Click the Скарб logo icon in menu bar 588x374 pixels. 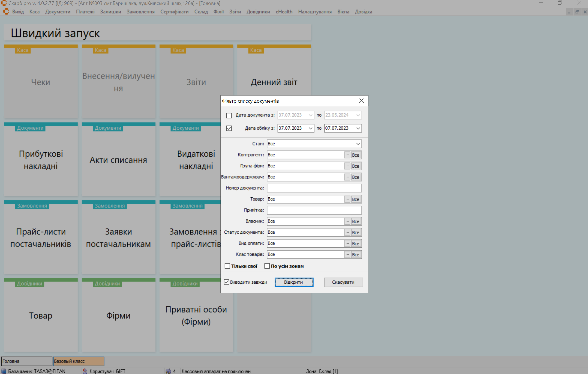point(6,12)
